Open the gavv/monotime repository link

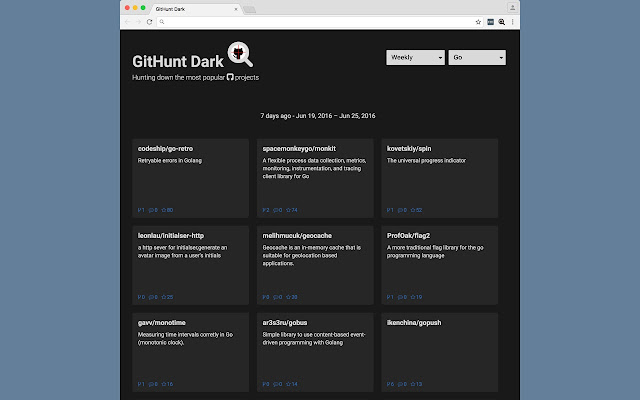(x=162, y=322)
